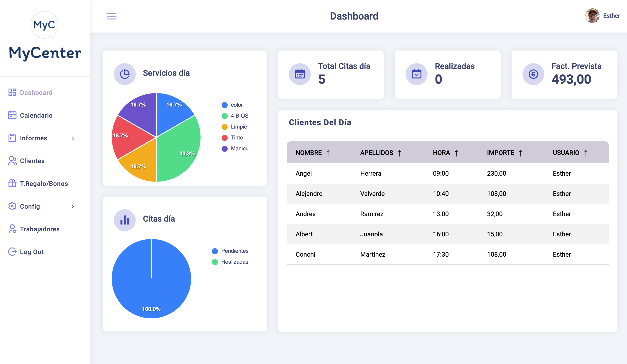This screenshot has height=364, width=627.
Task: Click the Realizadas calendar check icon
Action: (416, 74)
